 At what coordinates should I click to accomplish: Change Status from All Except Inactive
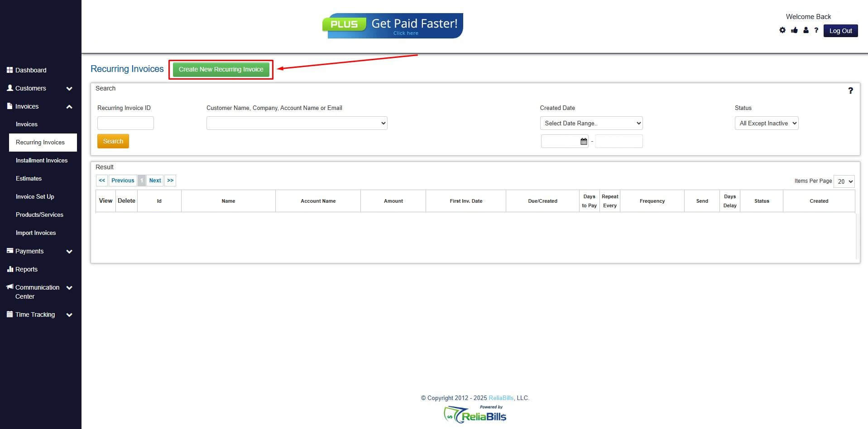[x=766, y=123]
